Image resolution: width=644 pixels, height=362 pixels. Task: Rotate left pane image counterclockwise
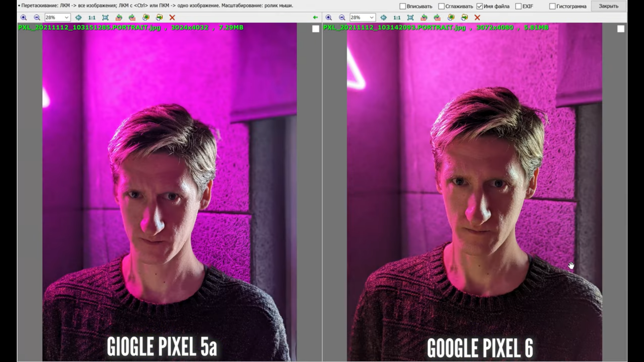[119, 17]
